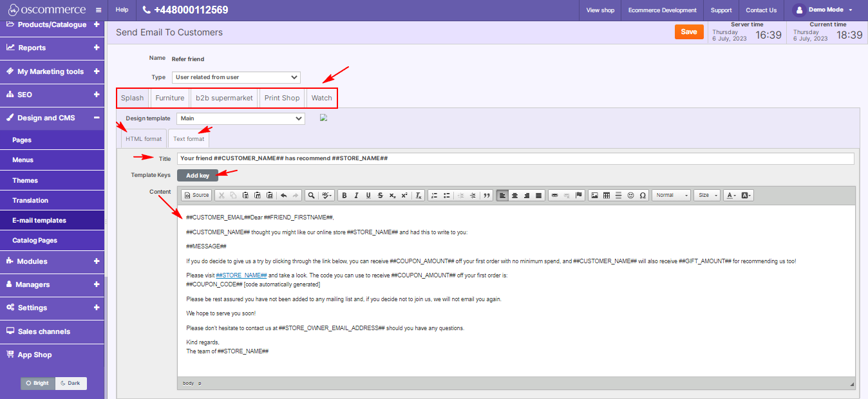The image size is (868, 399).
Task: Switch to the Text format tab
Action: pos(189,139)
